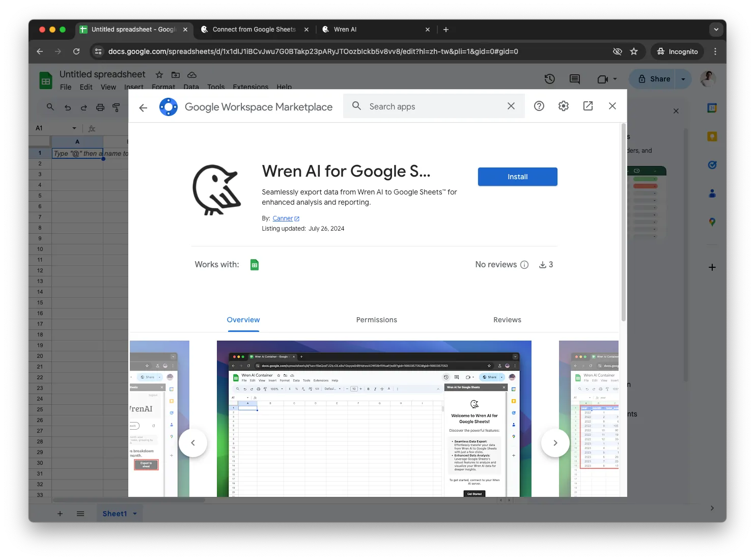Open Marketplace settings gear
Viewport: 755px width, 560px height.
point(564,106)
